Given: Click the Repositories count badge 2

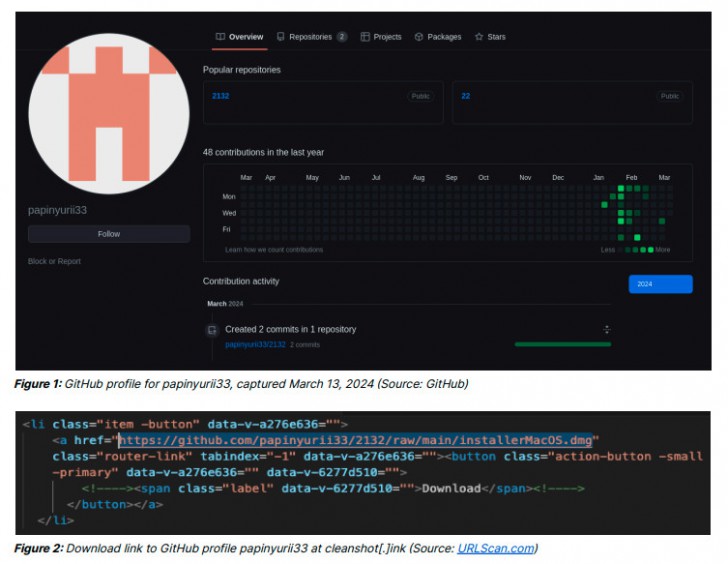Looking at the screenshot, I should 342,37.
